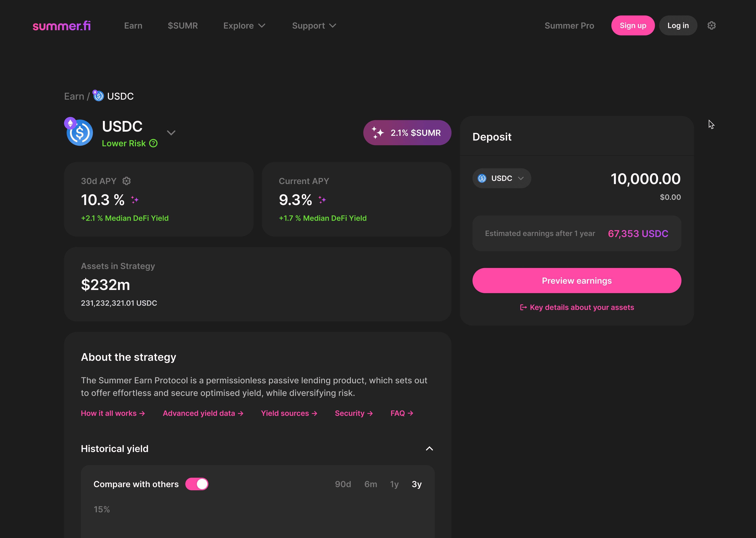Click the large USDC token icon
The width and height of the screenshot is (756, 538).
(80, 132)
